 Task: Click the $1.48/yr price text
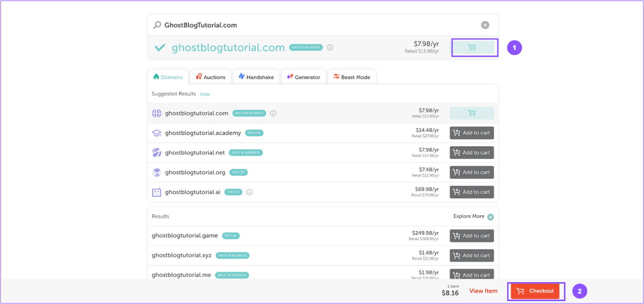[x=429, y=252]
